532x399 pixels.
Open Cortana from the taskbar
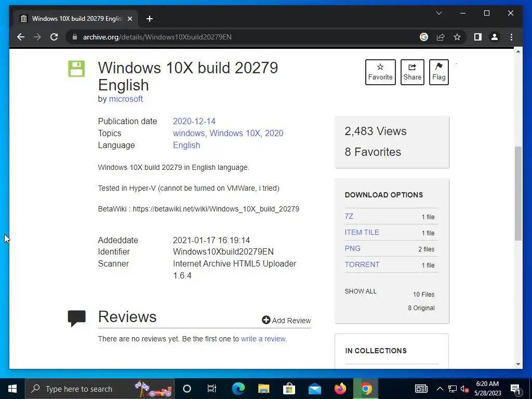click(187, 389)
